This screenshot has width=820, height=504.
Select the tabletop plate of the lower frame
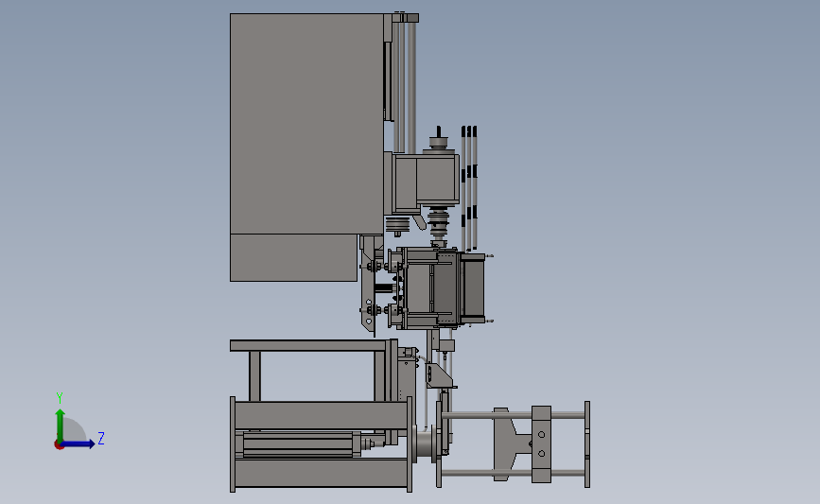(x=309, y=345)
